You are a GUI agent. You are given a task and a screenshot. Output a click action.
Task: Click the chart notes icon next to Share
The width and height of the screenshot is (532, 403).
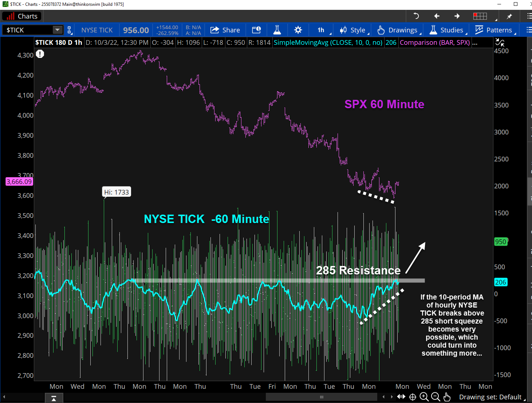pyautogui.click(x=257, y=30)
